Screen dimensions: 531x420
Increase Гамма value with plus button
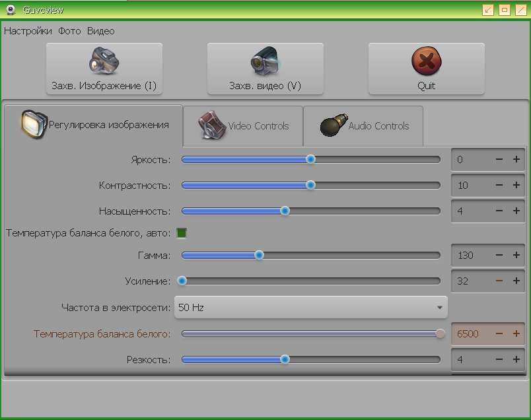click(516, 255)
